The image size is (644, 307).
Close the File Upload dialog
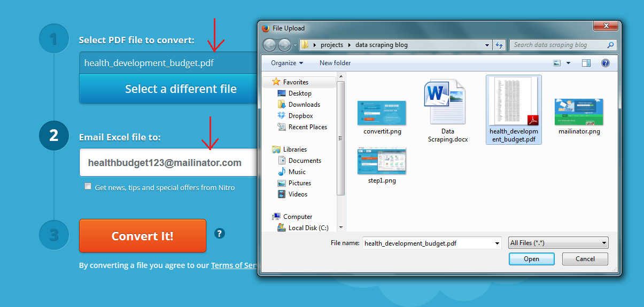(x=606, y=26)
